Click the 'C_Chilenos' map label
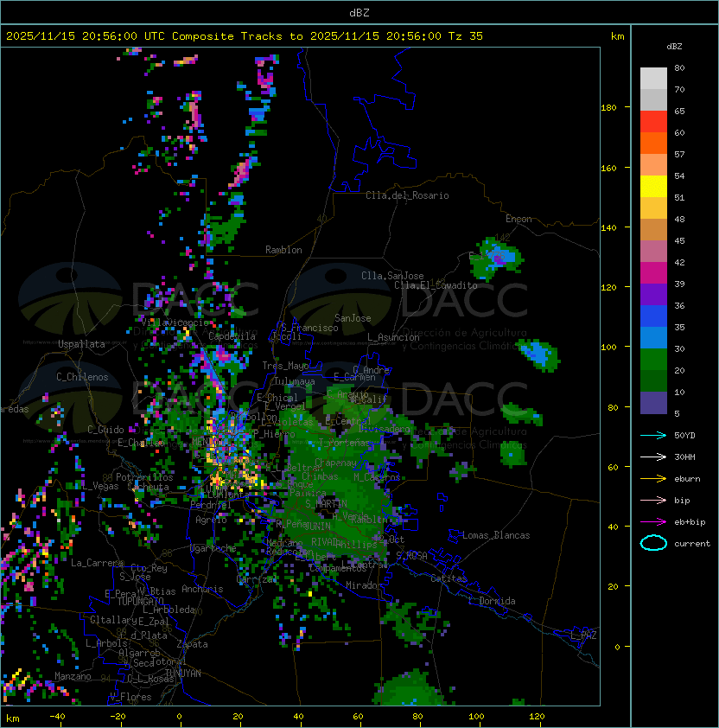The height and width of the screenshot is (728, 719). [82, 377]
